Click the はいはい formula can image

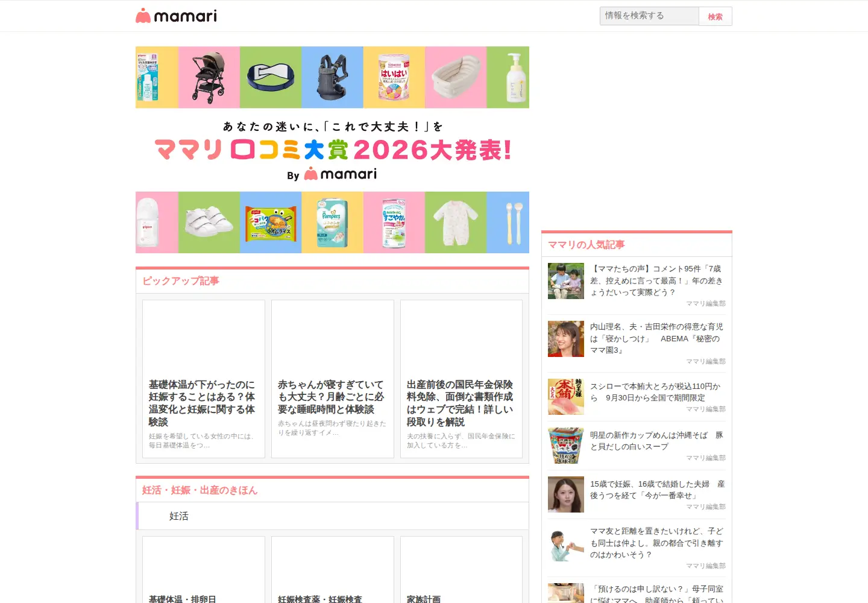point(394,77)
